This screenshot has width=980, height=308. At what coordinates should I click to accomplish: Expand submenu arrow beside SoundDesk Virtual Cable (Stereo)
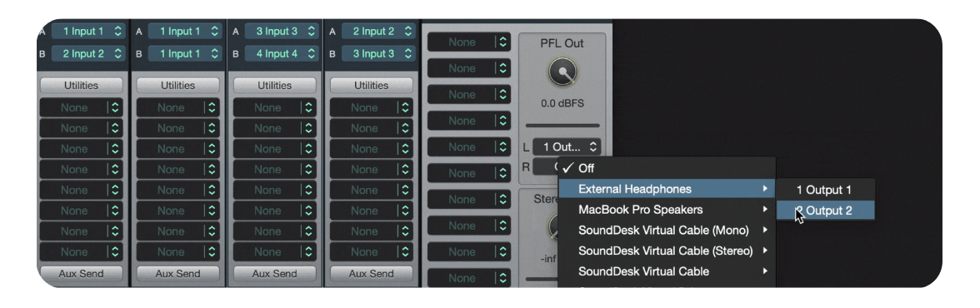pyautogui.click(x=764, y=251)
